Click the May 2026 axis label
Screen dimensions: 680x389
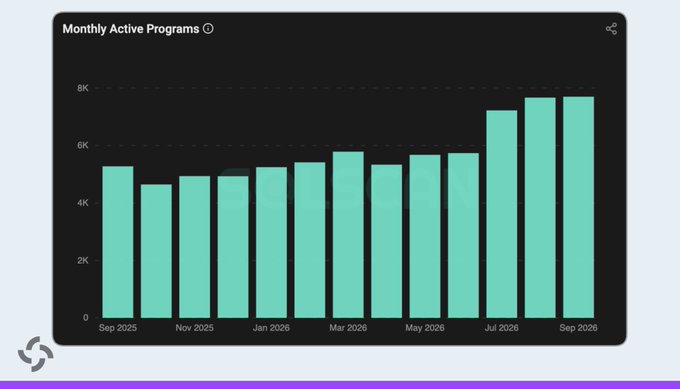425,328
